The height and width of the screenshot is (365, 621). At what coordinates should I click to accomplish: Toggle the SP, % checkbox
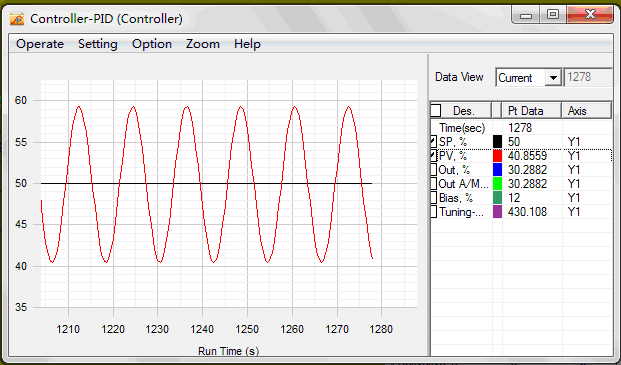click(x=433, y=142)
